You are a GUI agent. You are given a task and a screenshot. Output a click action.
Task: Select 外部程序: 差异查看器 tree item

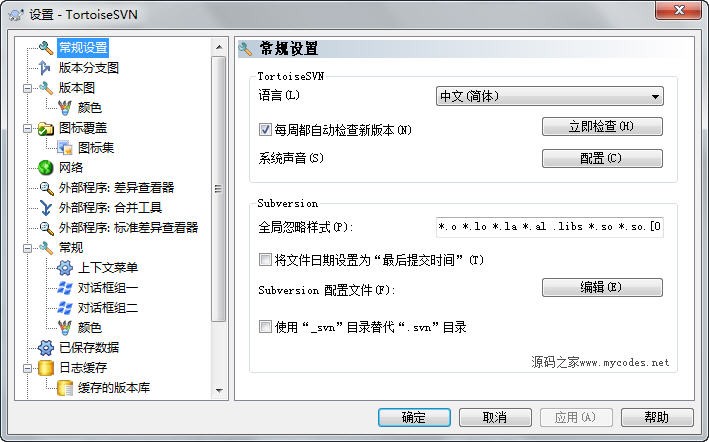click(117, 188)
